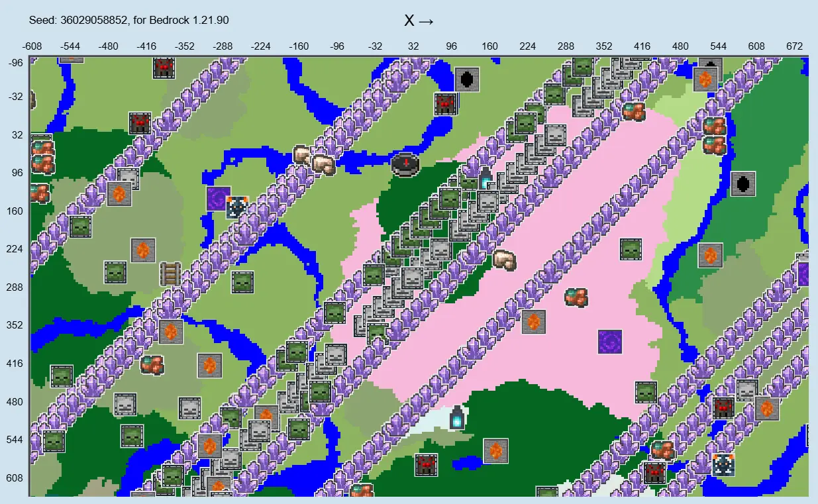Select the zombie spawner icon left of the rail icon
This screenshot has height=504, width=818.
point(115,272)
